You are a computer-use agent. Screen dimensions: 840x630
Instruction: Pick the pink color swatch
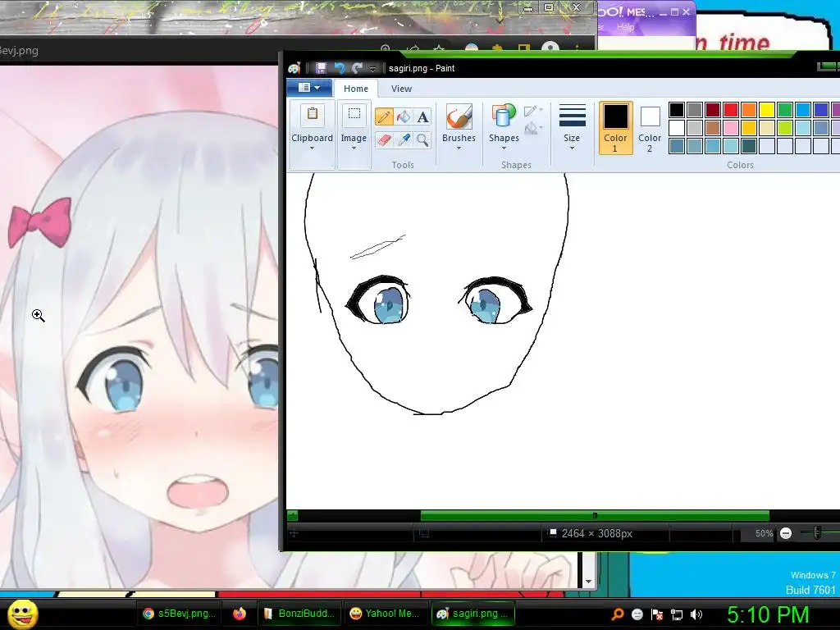click(x=731, y=128)
